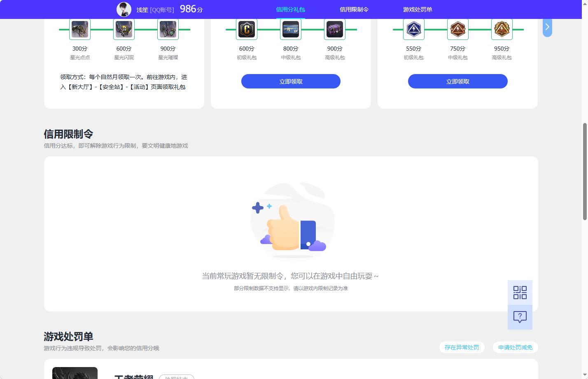The height and width of the screenshot is (379, 588).
Task: Switch to 信用限制令 tab
Action: 354,9
